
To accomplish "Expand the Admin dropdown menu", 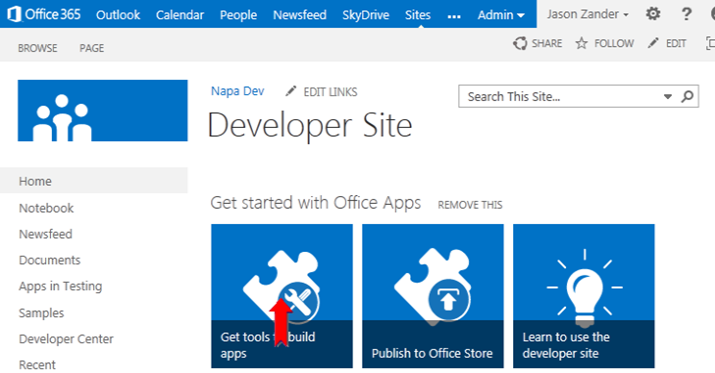I will 501,15.
